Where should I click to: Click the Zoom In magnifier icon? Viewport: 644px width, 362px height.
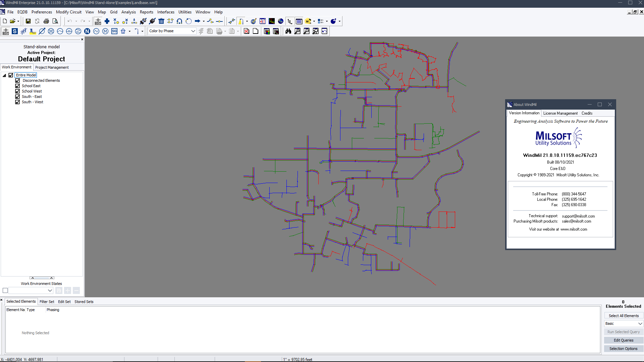[x=297, y=31]
